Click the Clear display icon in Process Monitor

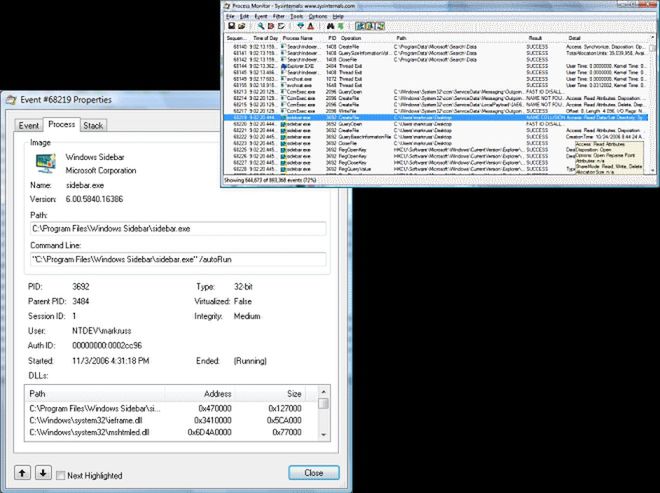(281, 26)
